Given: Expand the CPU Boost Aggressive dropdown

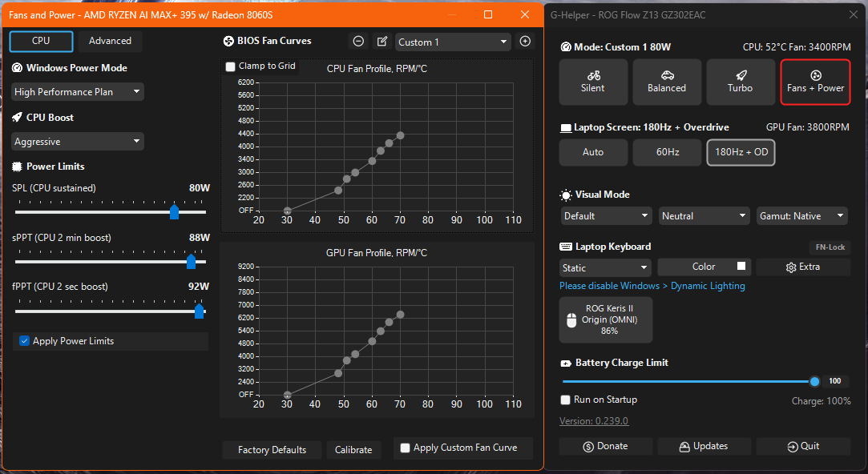Looking at the screenshot, I should [x=78, y=142].
